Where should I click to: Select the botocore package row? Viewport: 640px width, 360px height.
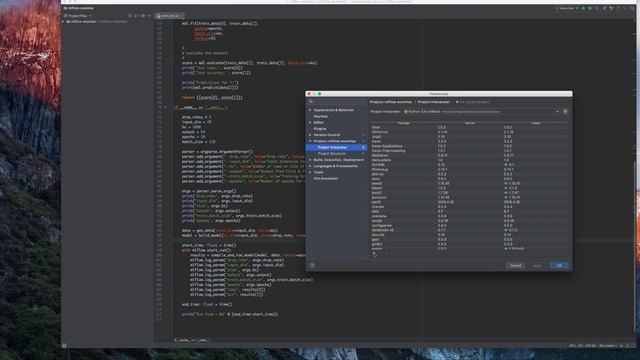469,198
